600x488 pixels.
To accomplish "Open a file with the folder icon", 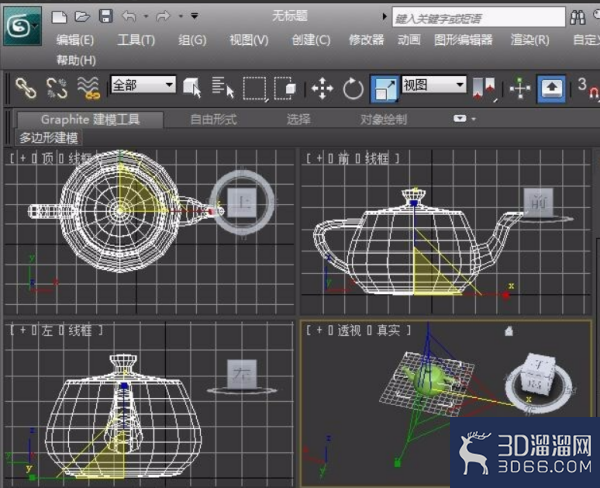I will point(82,16).
